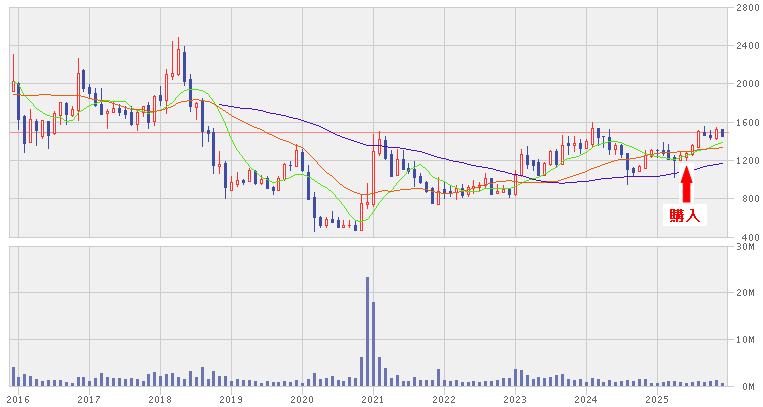This screenshot has height=407, width=763.
Task: Click the 400 price axis label
Action: 747,237
